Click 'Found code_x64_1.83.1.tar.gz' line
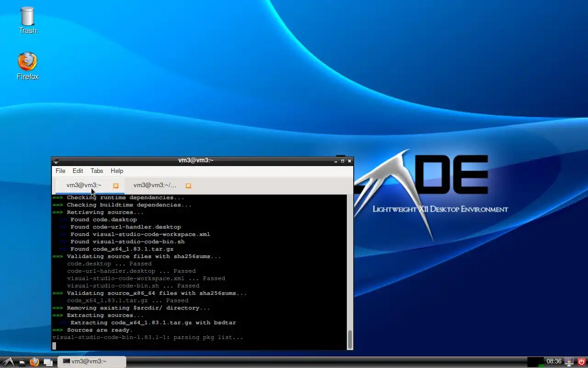 (117, 249)
